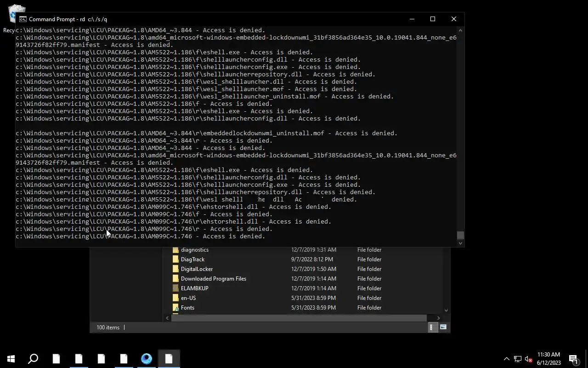
Task: Click the highlighted active blank-file taskbar icon
Action: (x=169, y=359)
